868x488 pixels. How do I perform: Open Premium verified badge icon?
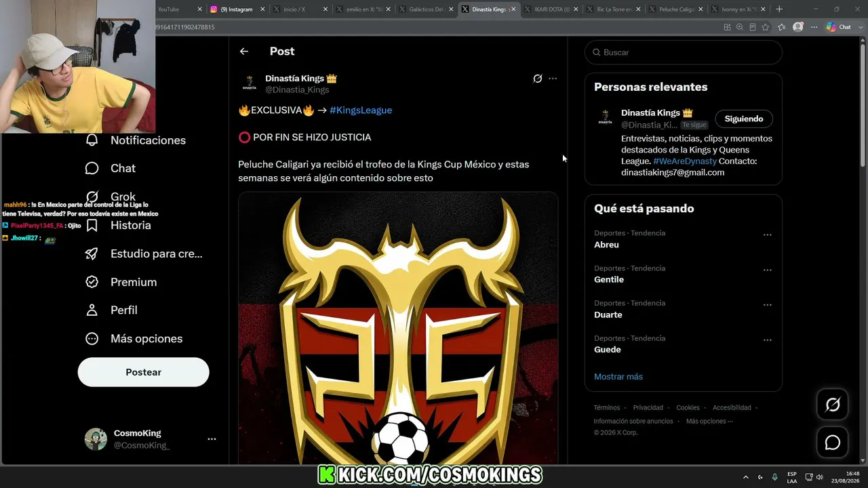[x=92, y=282]
